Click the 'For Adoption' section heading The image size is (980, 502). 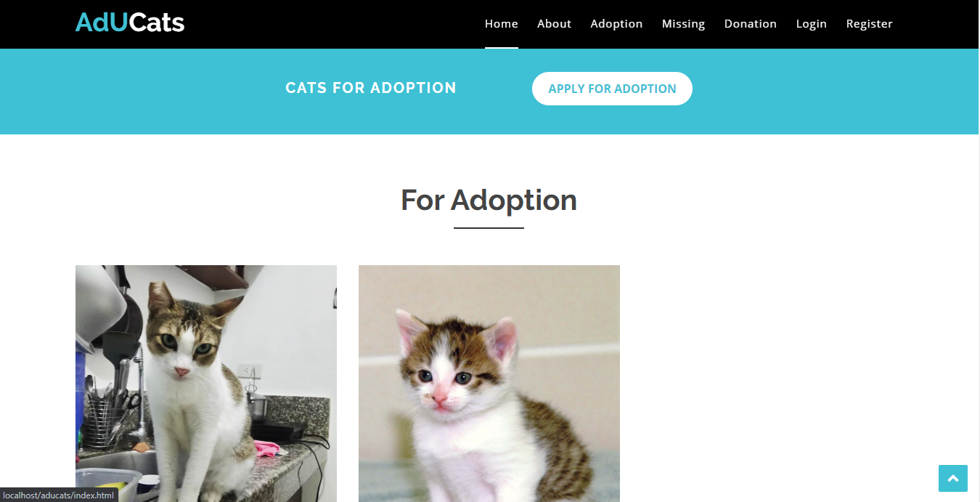pyautogui.click(x=489, y=200)
